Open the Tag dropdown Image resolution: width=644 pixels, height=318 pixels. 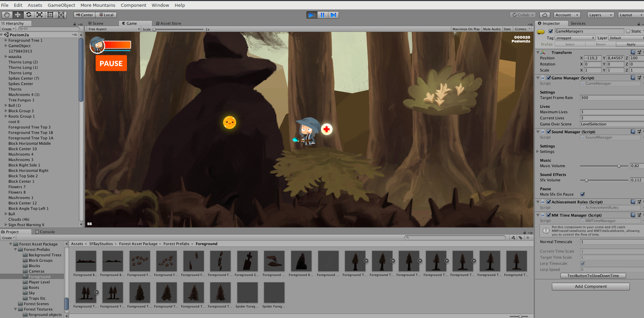coord(575,38)
